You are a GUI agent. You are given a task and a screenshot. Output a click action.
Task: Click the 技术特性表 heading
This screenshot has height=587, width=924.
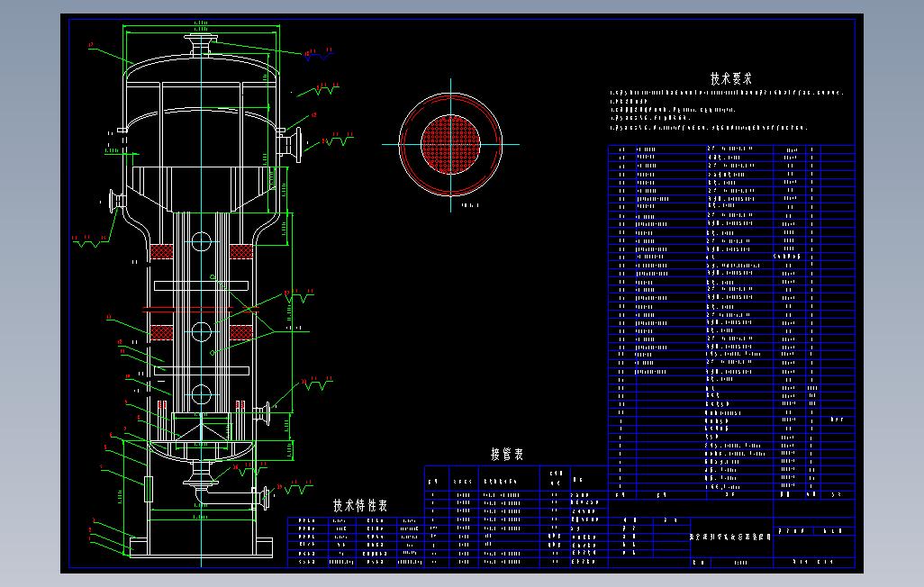[360, 505]
